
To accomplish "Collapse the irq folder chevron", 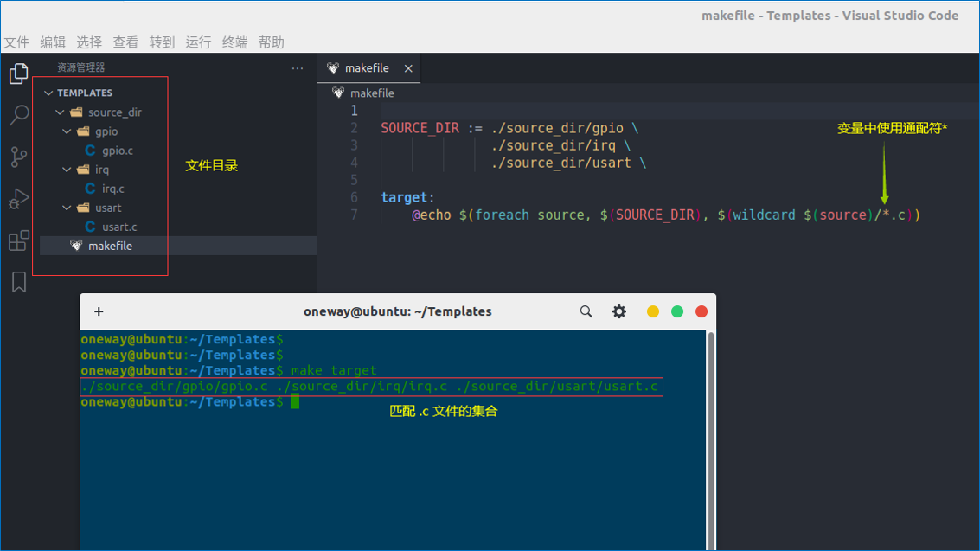I will point(67,170).
